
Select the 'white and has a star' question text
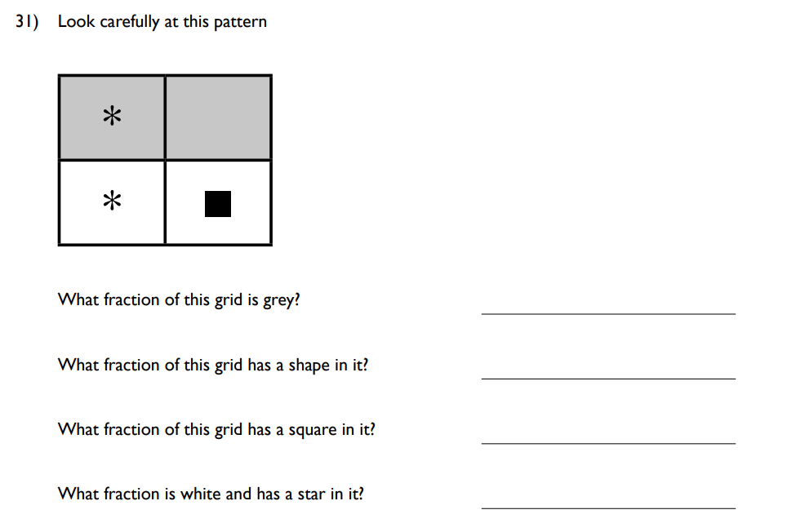click(211, 494)
